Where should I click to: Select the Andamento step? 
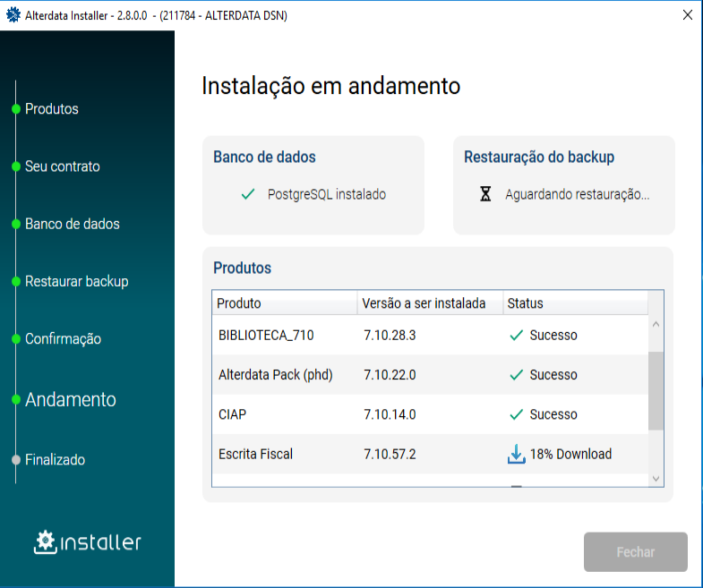[x=71, y=399]
